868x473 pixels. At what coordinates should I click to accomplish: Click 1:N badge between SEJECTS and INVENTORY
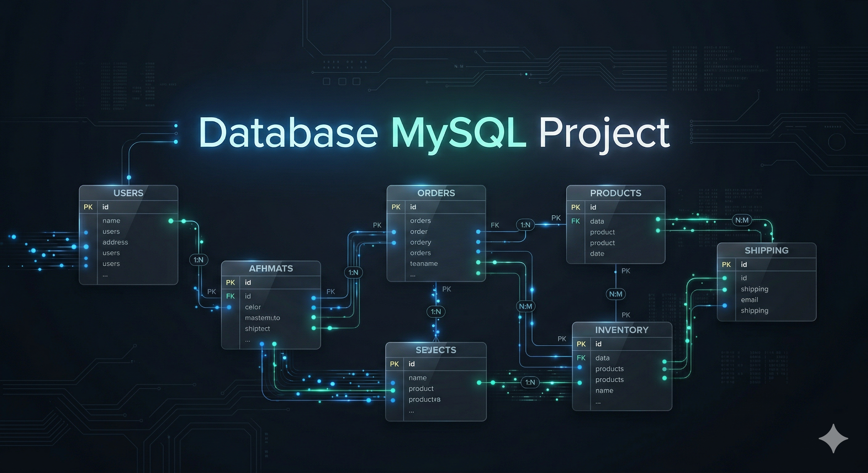[x=530, y=382]
